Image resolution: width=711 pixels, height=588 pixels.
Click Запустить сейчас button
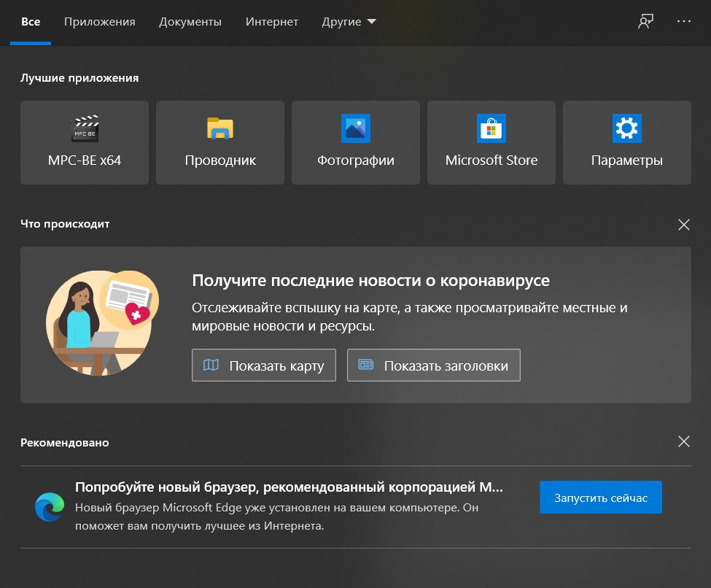[601, 498]
